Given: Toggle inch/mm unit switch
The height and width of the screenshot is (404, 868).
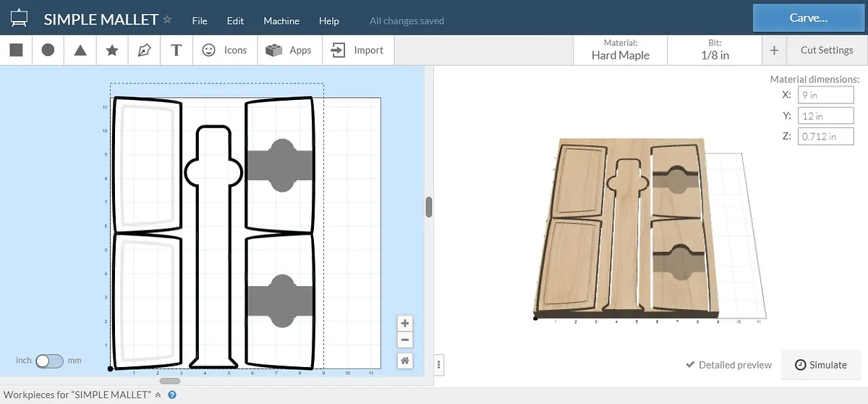Looking at the screenshot, I should 49,361.
